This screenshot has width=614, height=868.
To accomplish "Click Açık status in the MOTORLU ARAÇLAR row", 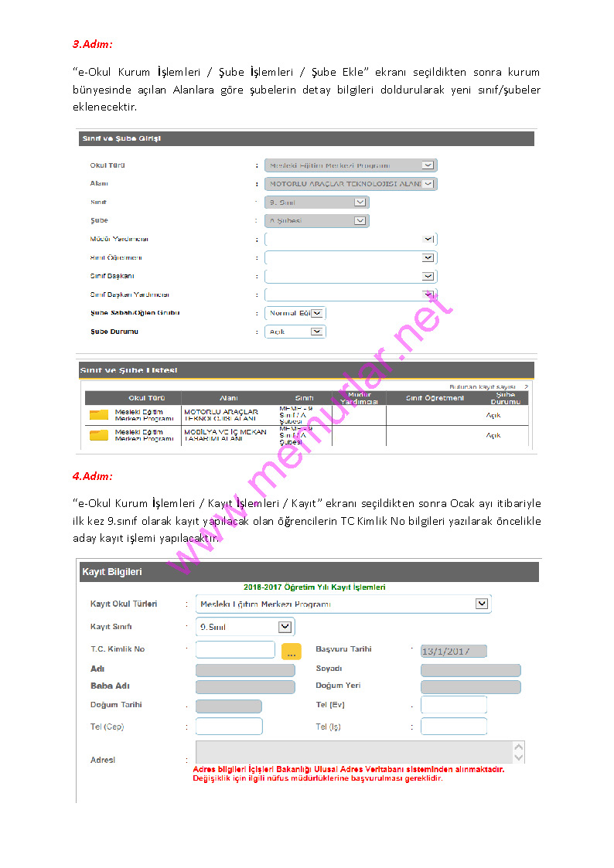I will coord(493,415).
